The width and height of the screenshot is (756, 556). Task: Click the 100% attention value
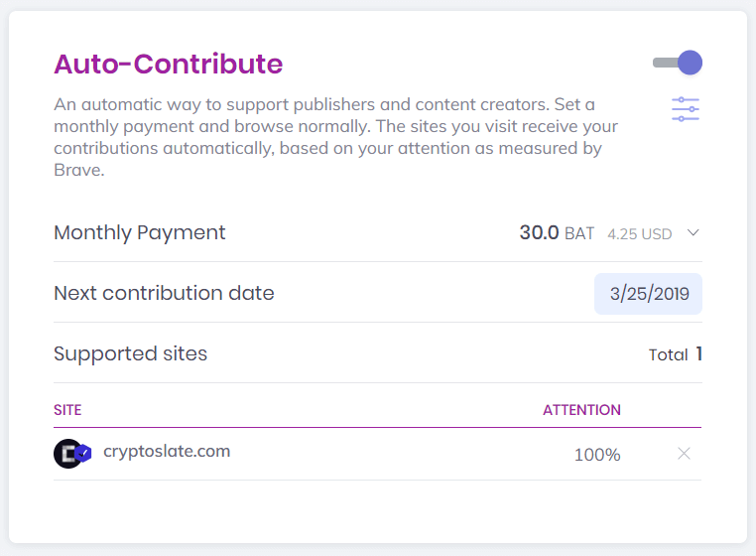[596, 455]
